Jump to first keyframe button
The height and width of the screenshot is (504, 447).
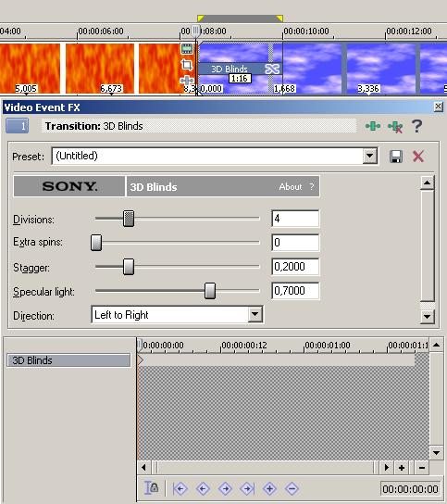180,488
